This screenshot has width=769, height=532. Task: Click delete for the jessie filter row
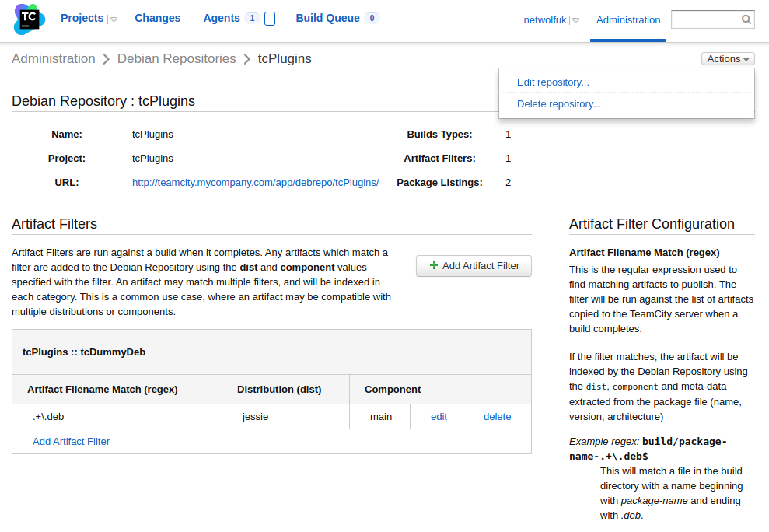[498, 417]
